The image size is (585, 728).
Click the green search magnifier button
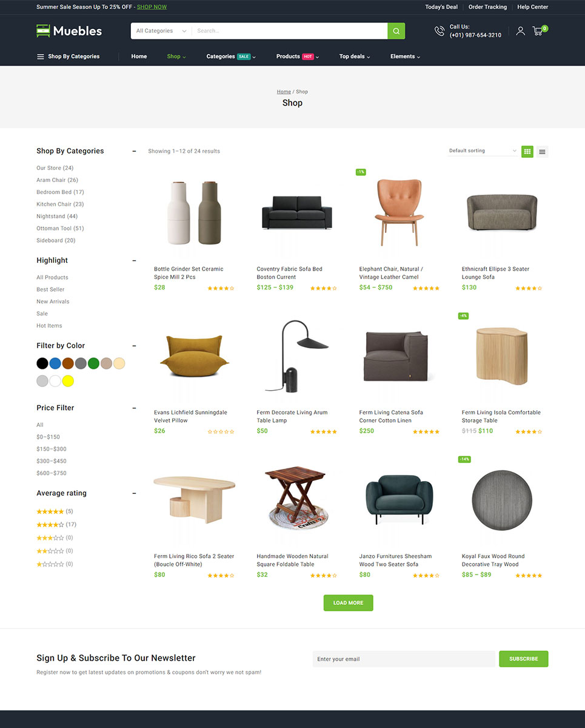pyautogui.click(x=396, y=31)
